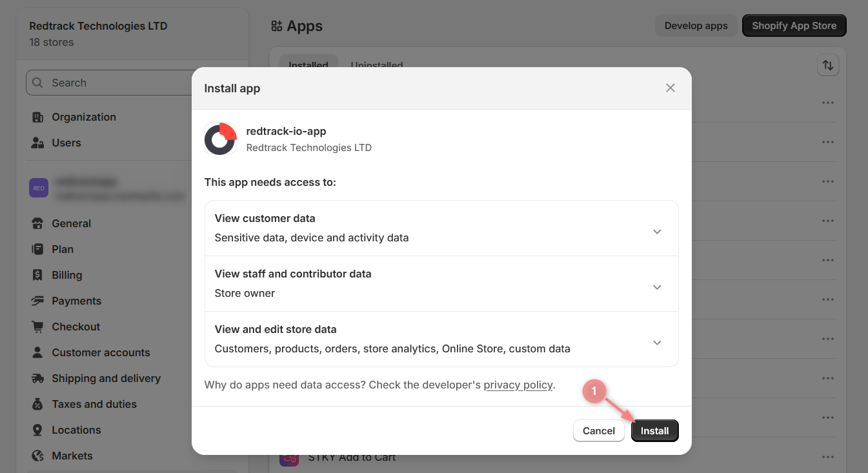Open the Customer accounts icon

[x=38, y=353]
